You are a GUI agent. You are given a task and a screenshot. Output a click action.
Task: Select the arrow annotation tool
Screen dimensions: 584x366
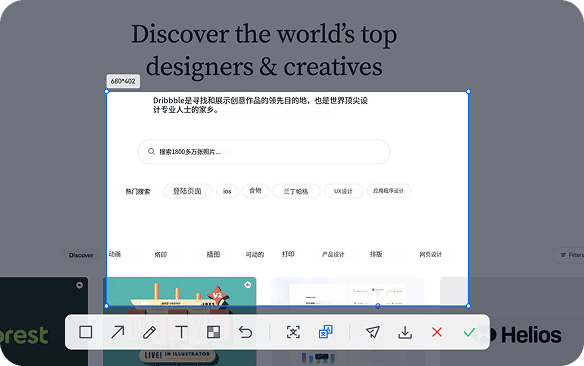(x=118, y=332)
